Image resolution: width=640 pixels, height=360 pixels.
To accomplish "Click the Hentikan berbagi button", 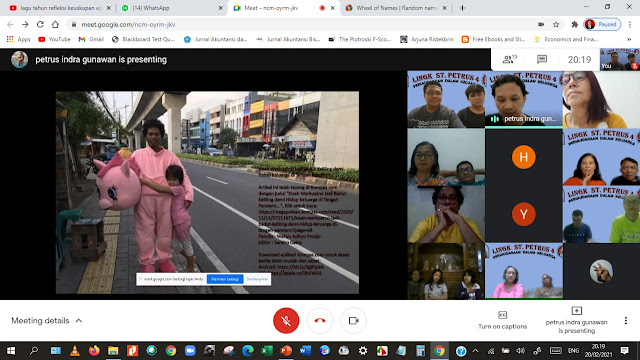I will pos(225,279).
